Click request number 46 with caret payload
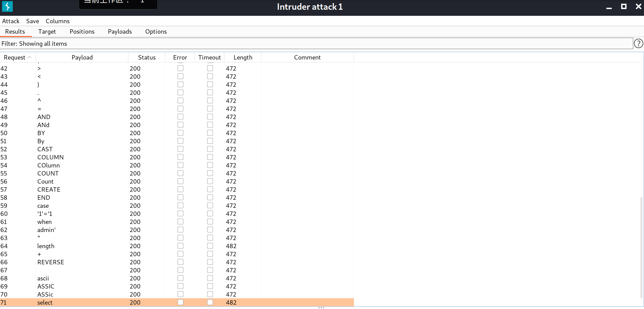Viewport: 644px width, 309px height. click(4, 101)
